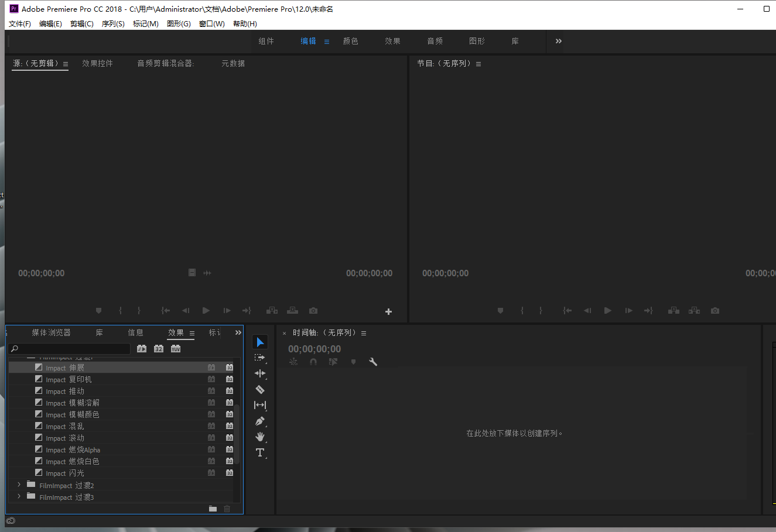Select the Impact 复印机 transition
The height and width of the screenshot is (532, 776).
pyautogui.click(x=121, y=379)
